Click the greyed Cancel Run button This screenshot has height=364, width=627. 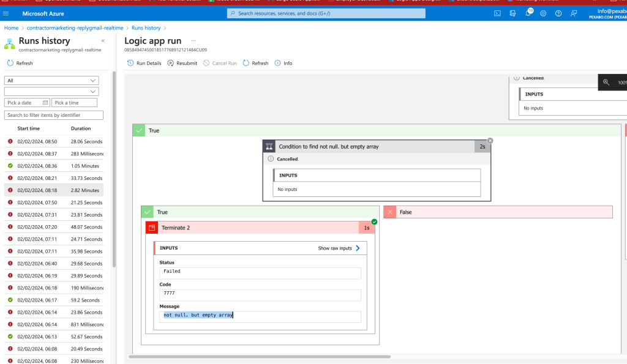pos(220,63)
